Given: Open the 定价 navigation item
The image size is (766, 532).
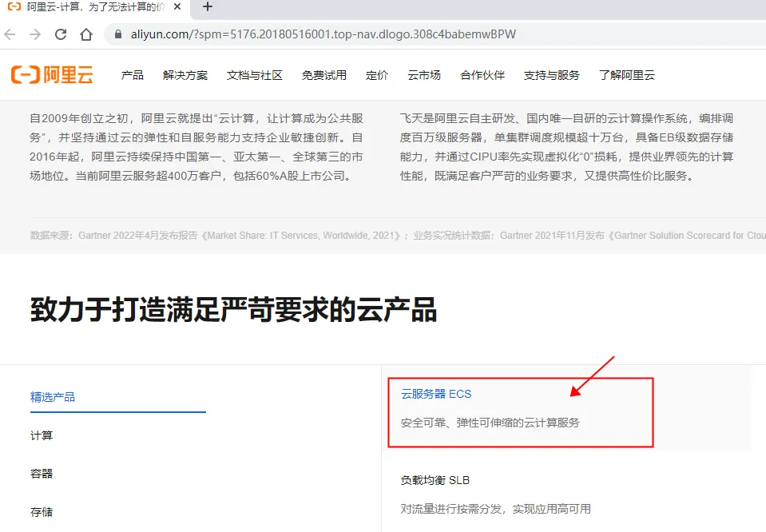Looking at the screenshot, I should 377,75.
